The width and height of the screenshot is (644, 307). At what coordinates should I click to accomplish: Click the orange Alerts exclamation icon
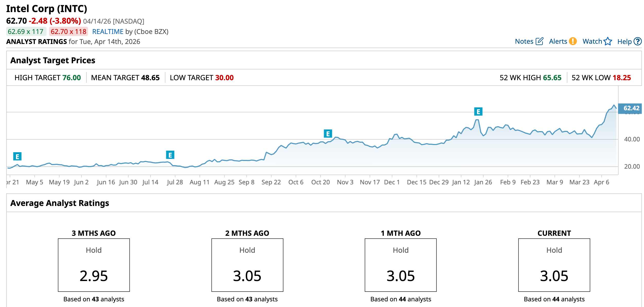tap(573, 41)
